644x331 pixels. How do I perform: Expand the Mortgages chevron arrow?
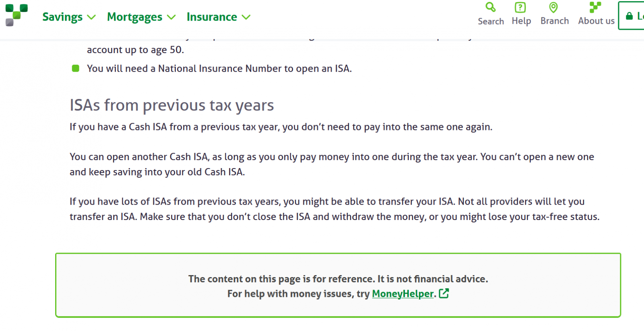171,17
